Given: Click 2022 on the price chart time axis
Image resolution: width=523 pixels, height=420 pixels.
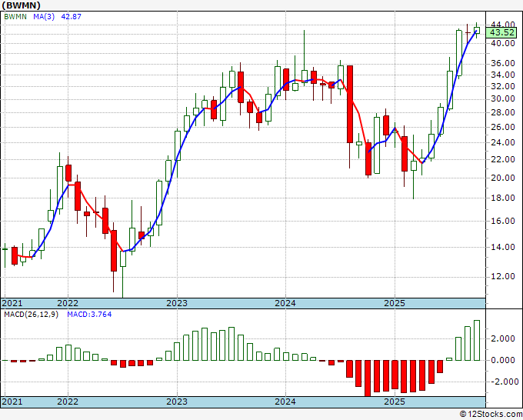Looking at the screenshot, I should point(68,303).
